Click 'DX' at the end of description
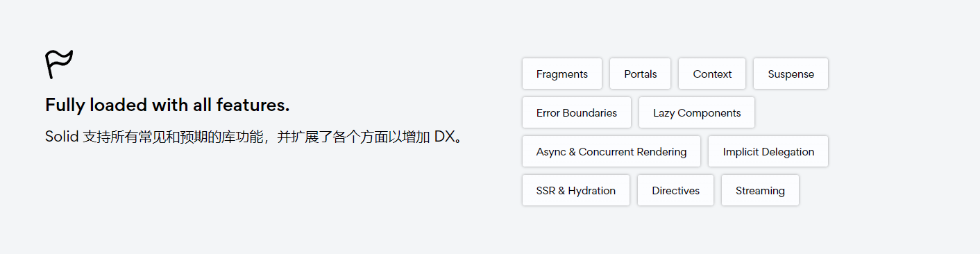The height and width of the screenshot is (254, 980). (444, 136)
